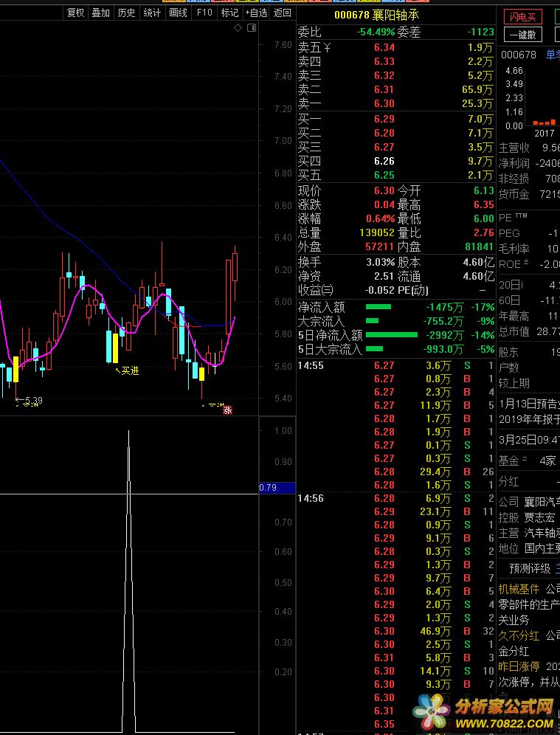Click the red 涨 marker icon
The height and width of the screenshot is (735, 560).
click(228, 410)
